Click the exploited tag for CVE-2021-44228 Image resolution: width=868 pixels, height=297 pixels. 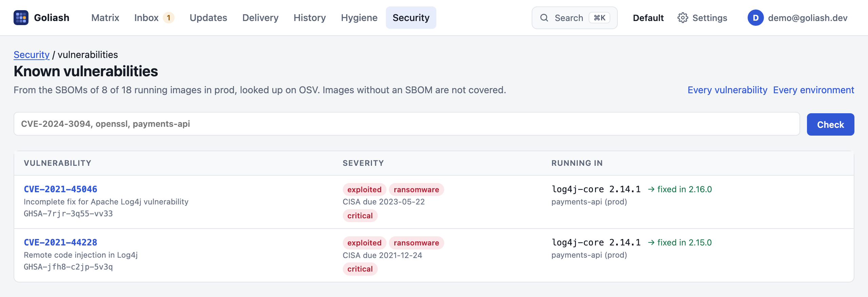tap(364, 243)
